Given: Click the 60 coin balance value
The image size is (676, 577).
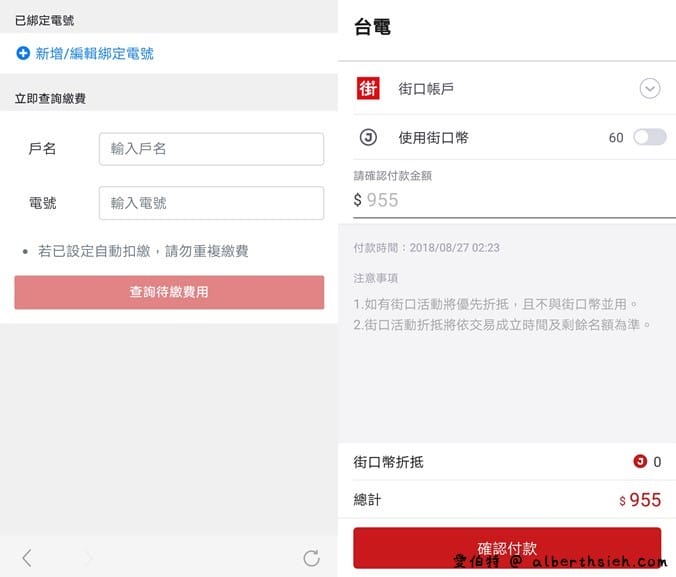Looking at the screenshot, I should 616,138.
